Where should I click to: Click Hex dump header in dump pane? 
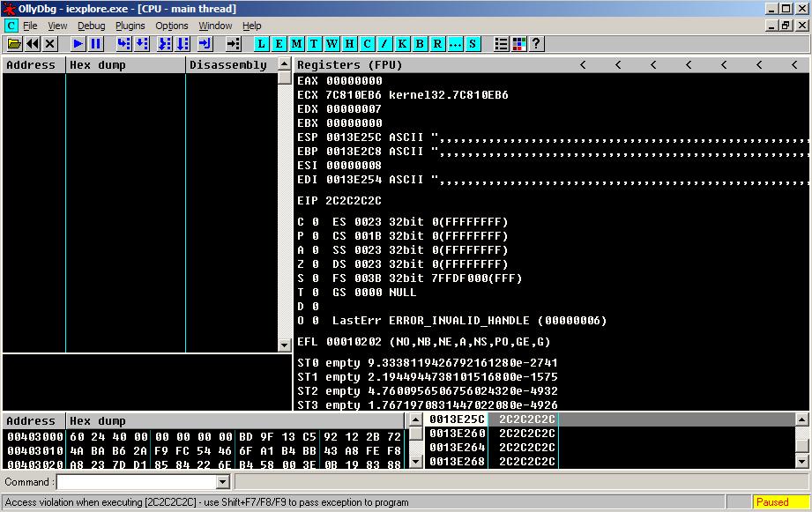[235, 421]
